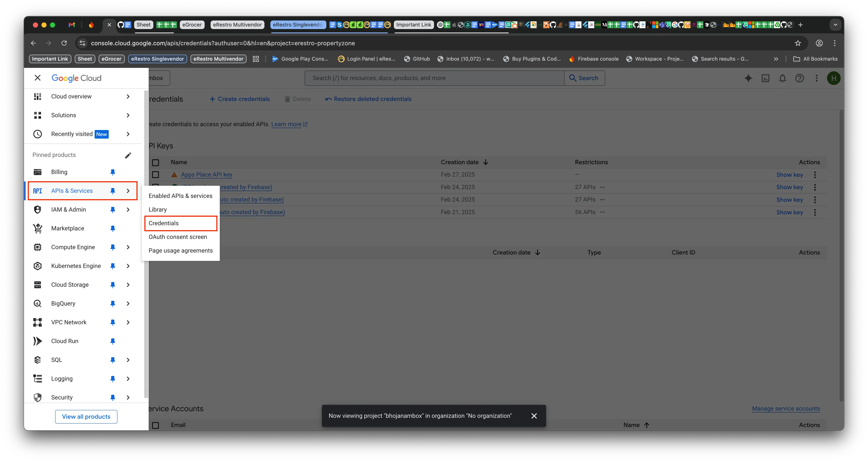Check the Apps Place API key checkbox
The height and width of the screenshot is (462, 868).
155,175
